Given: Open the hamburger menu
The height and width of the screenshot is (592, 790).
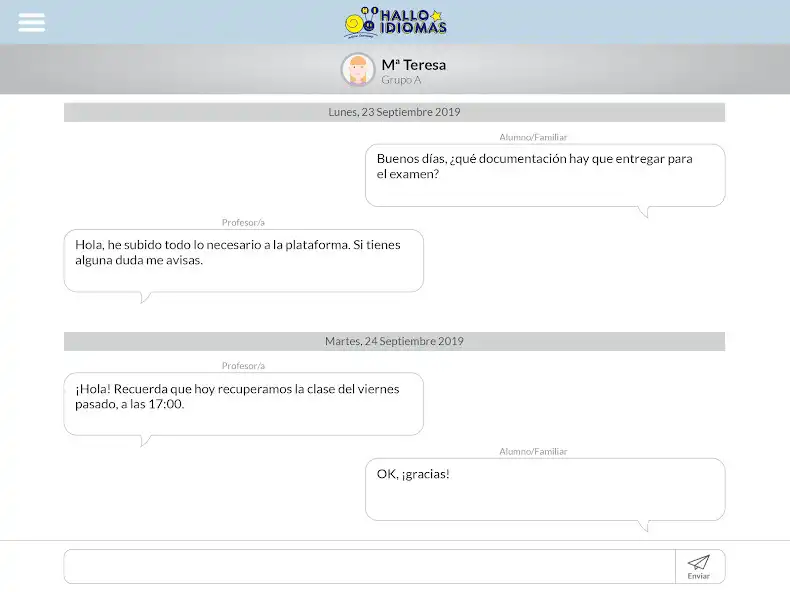Looking at the screenshot, I should [31, 22].
